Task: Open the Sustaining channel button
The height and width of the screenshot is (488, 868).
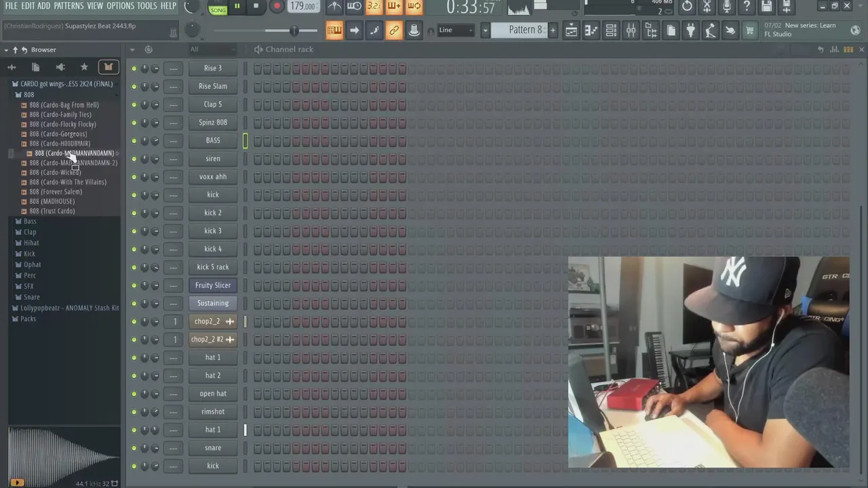Action: 213,304
